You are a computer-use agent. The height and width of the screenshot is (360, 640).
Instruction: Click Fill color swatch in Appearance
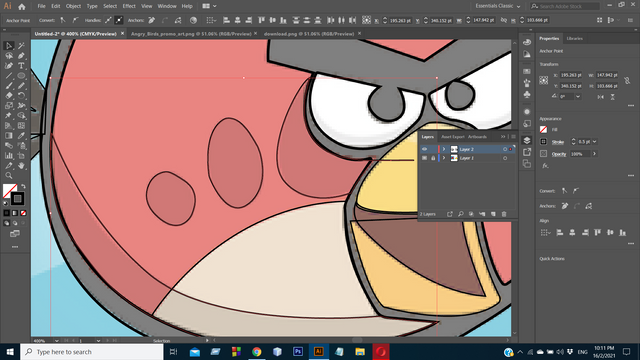point(543,129)
